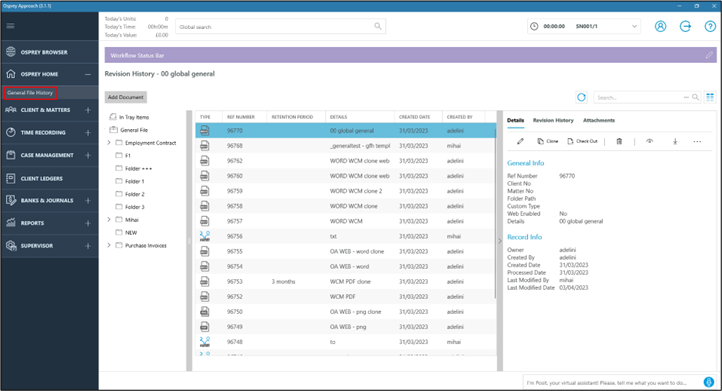
Task: Expand the Purchase Invoices folder arrow
Action: pos(109,245)
